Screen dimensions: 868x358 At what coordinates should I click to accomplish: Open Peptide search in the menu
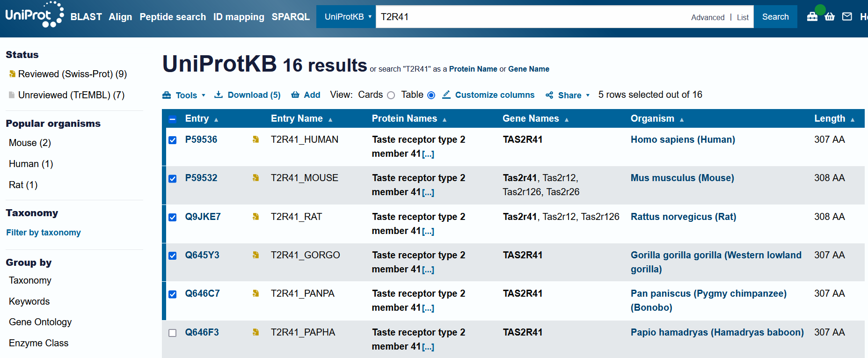coord(173,17)
